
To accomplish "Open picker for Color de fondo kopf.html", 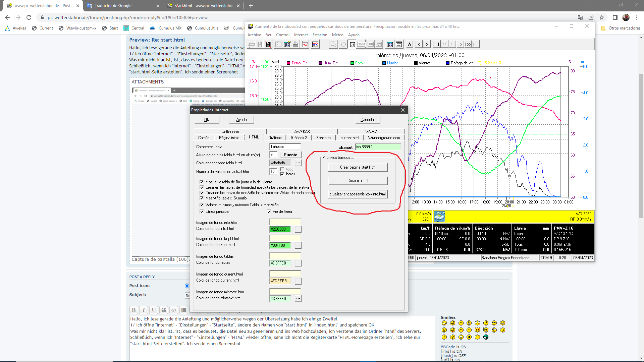I will [298, 245].
